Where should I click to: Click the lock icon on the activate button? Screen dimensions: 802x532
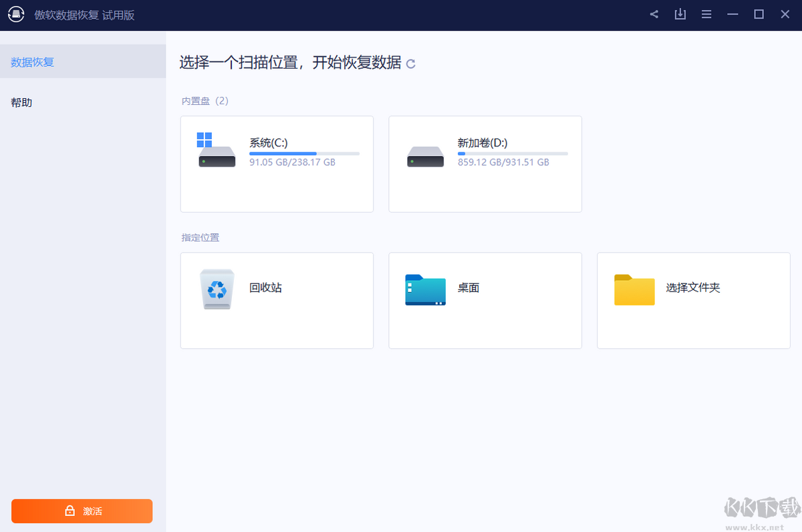click(70, 511)
